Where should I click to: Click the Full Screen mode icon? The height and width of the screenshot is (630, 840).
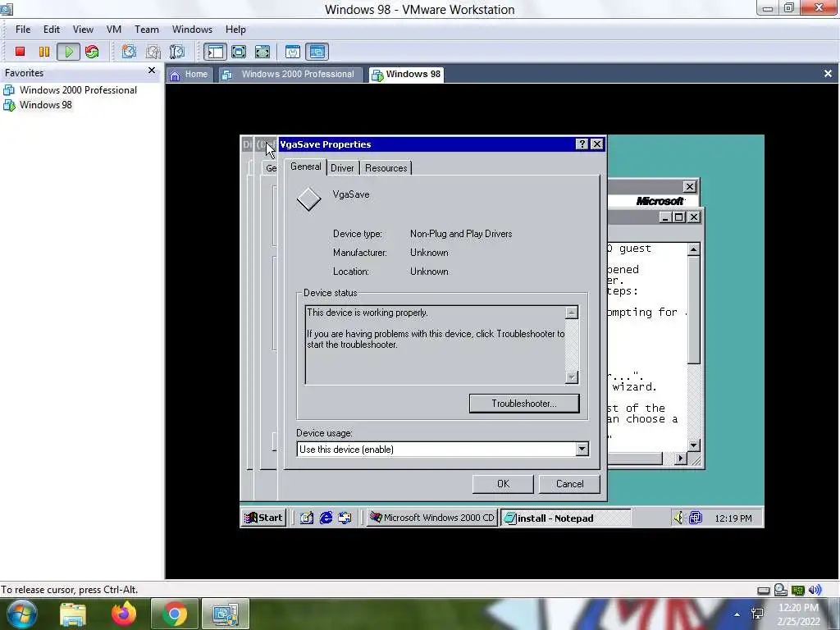239,52
